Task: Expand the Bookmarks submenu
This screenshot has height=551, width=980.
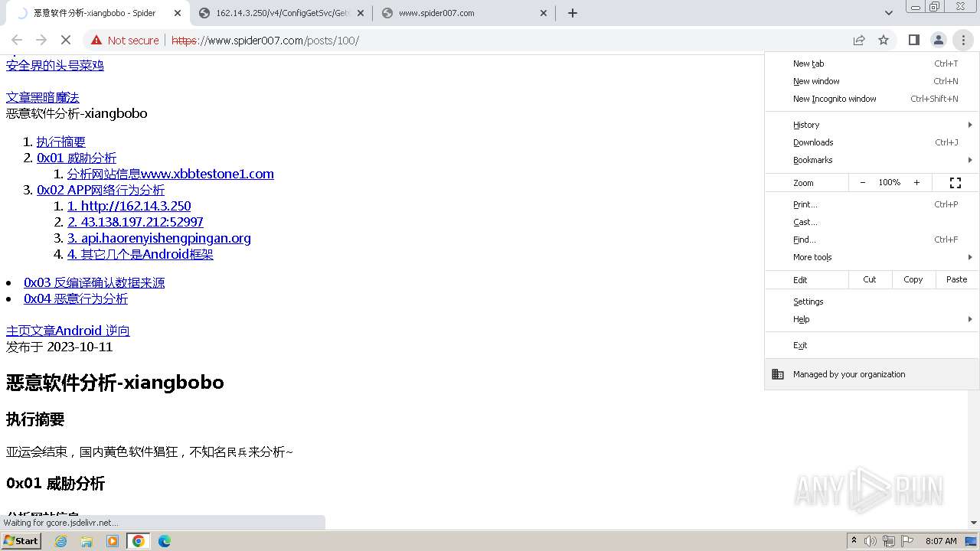Action: click(872, 160)
